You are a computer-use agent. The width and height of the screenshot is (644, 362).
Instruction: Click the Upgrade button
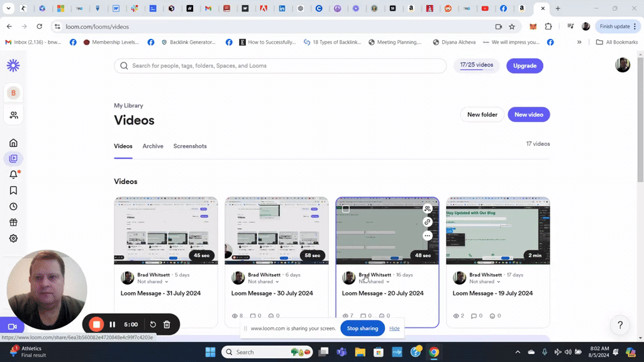(525, 65)
